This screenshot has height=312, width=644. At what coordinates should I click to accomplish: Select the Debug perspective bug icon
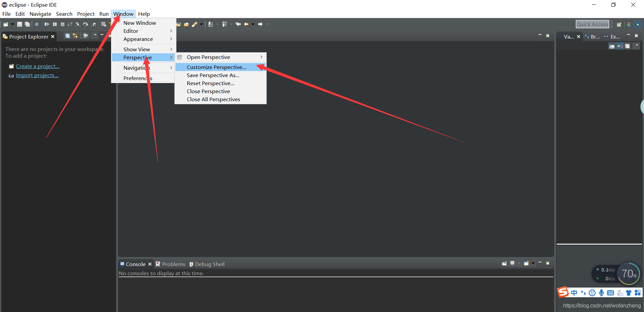click(x=638, y=24)
